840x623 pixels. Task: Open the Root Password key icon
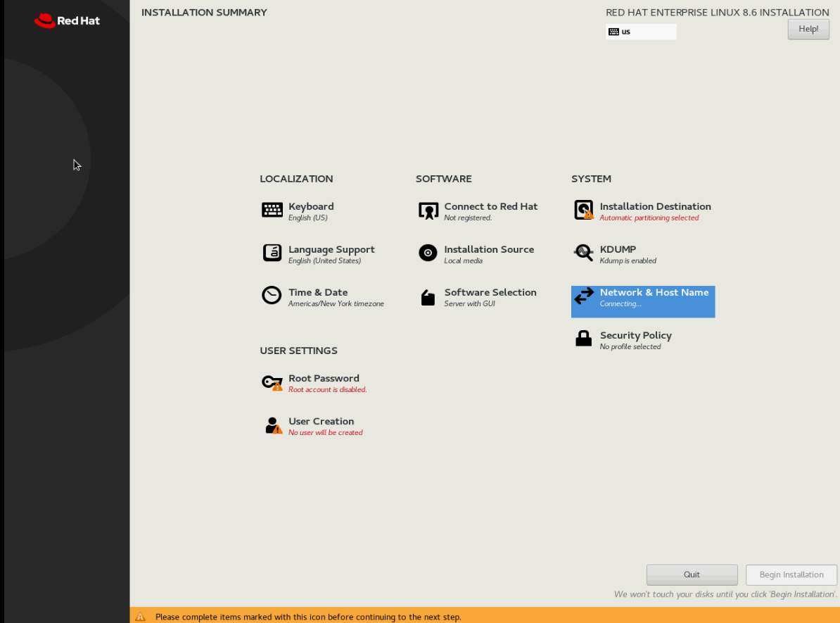(x=272, y=382)
